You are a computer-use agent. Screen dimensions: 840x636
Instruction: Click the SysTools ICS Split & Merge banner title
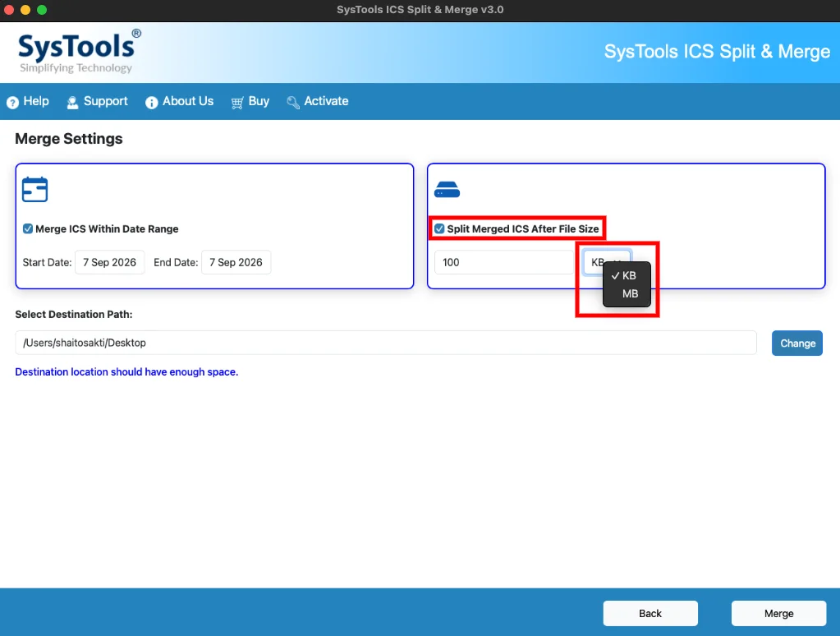point(718,52)
